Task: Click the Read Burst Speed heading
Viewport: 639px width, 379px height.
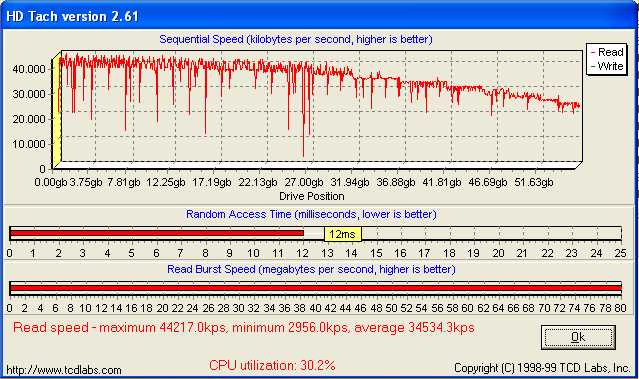Action: [x=311, y=269]
